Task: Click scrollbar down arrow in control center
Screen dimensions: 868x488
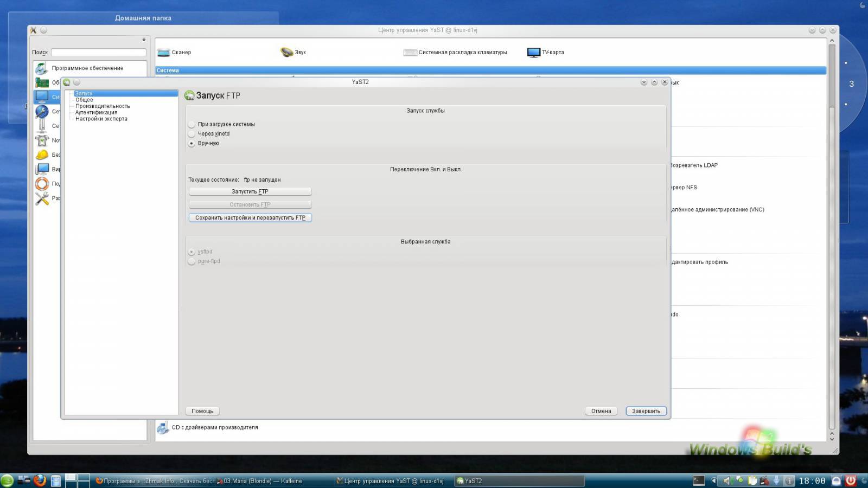Action: (x=832, y=439)
